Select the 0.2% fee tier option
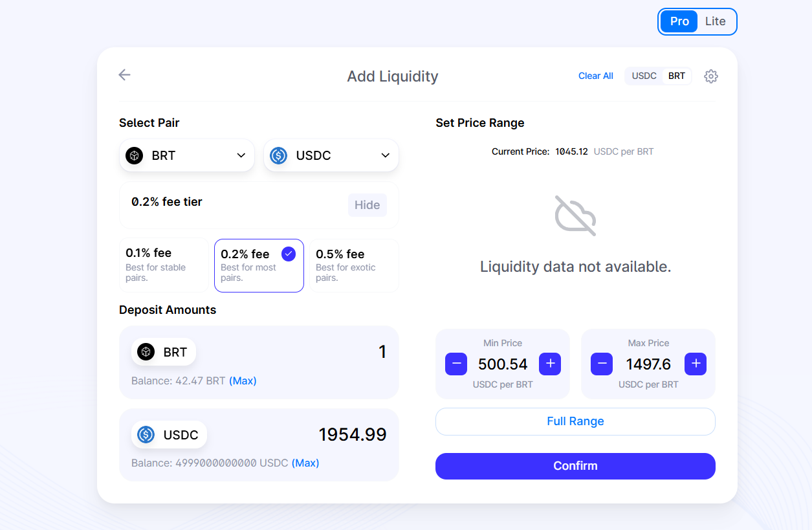Viewport: 812px width, 530px height. pos(259,265)
